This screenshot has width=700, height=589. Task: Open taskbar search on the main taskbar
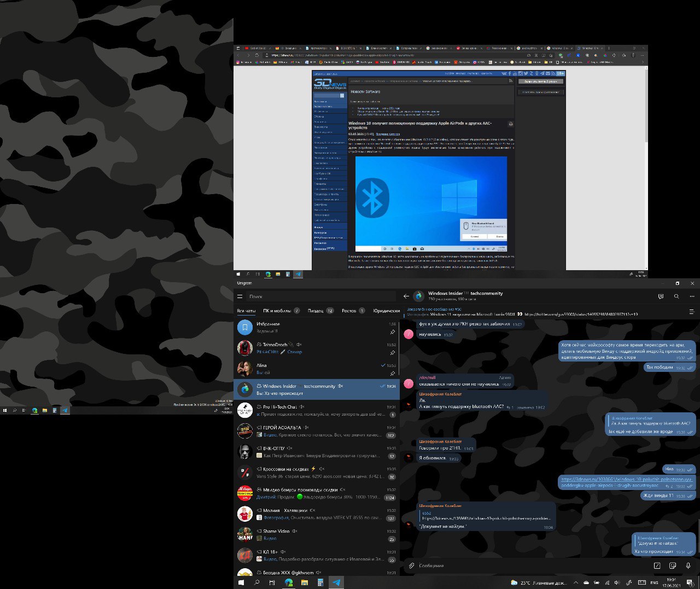tap(256, 583)
